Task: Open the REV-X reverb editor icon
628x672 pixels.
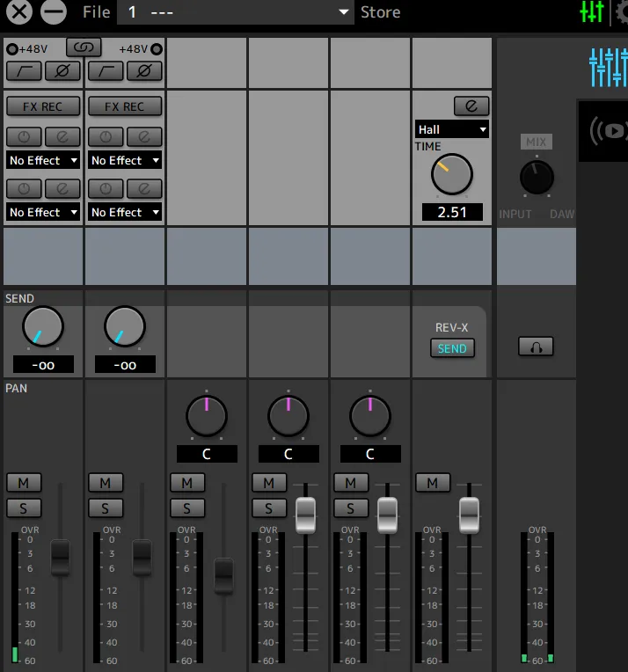Action: pyautogui.click(x=471, y=106)
